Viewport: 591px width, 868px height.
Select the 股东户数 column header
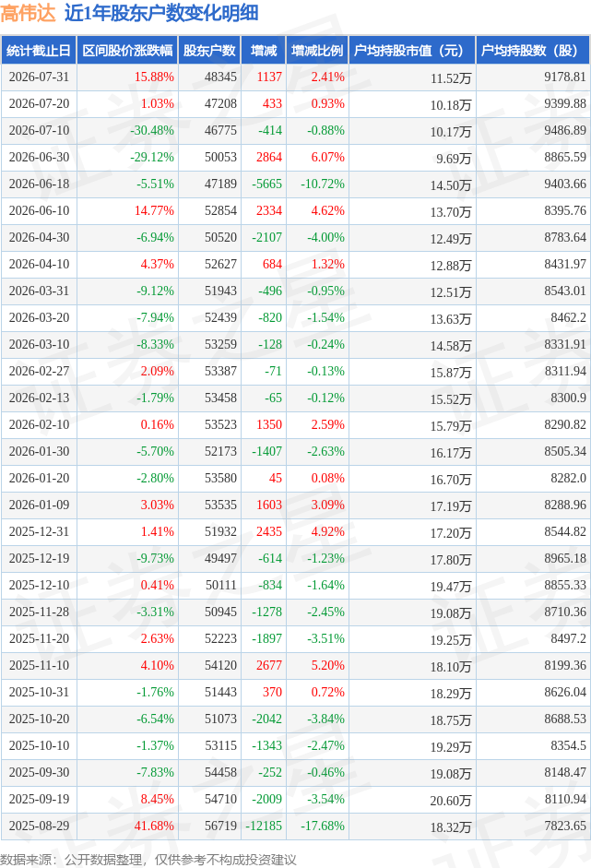coord(209,51)
